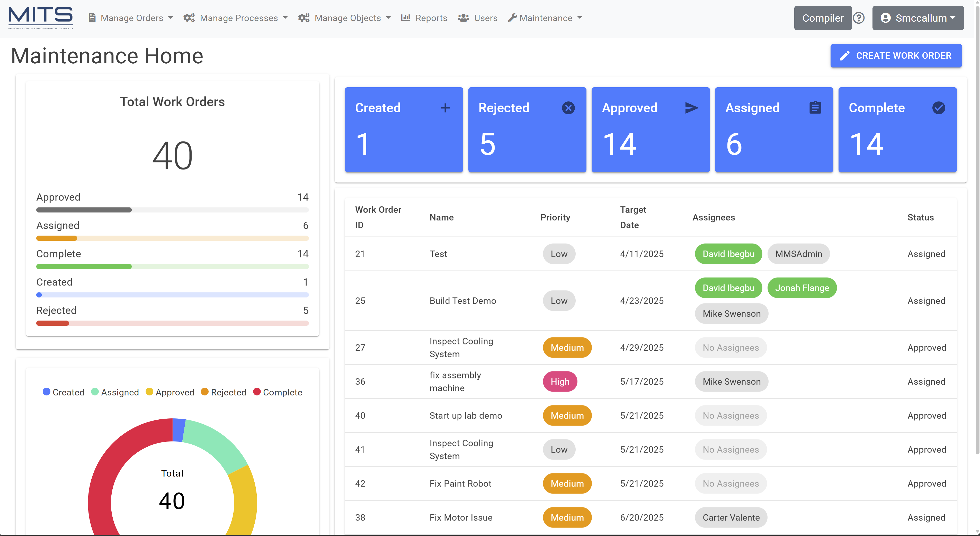Image resolution: width=980 pixels, height=536 pixels.
Task: Click the X icon on Rejected card
Action: click(x=568, y=108)
